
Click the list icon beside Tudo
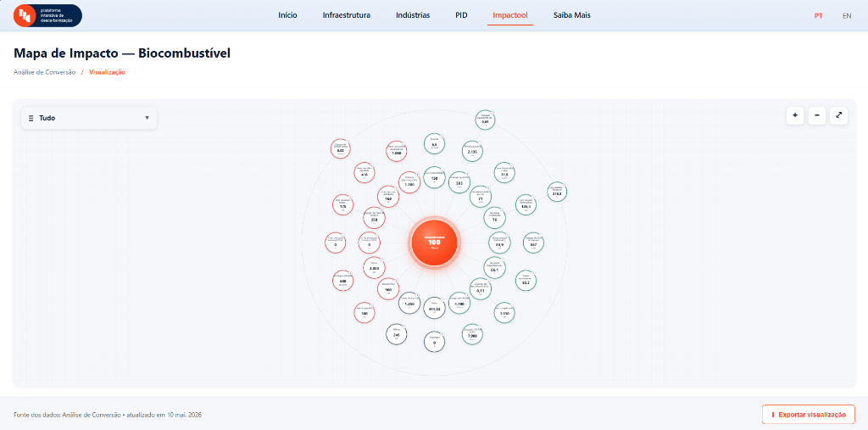(x=31, y=118)
